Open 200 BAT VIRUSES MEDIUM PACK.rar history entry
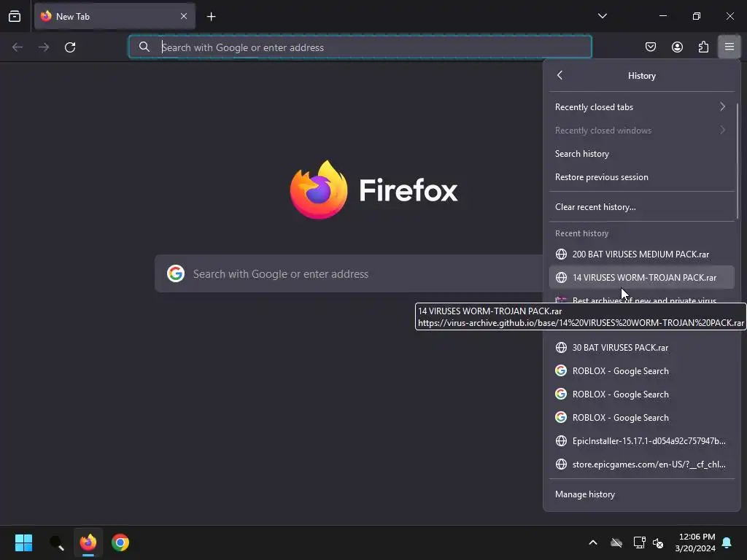The image size is (747, 560). coord(641,254)
